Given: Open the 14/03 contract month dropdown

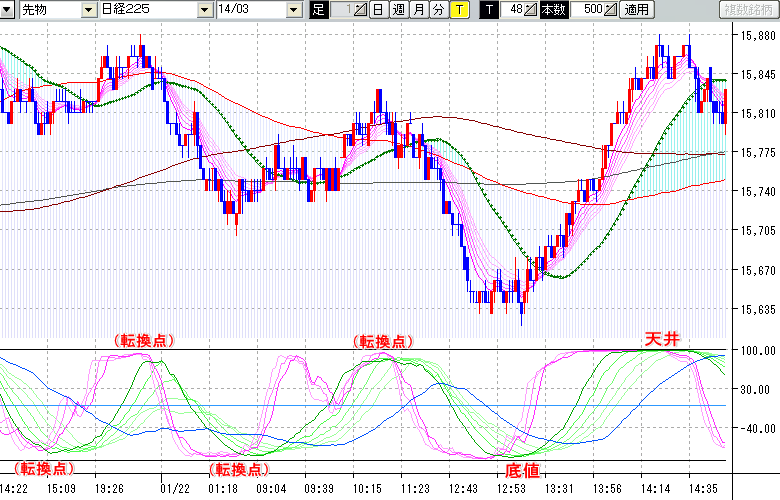Looking at the screenshot, I should click(x=292, y=10).
